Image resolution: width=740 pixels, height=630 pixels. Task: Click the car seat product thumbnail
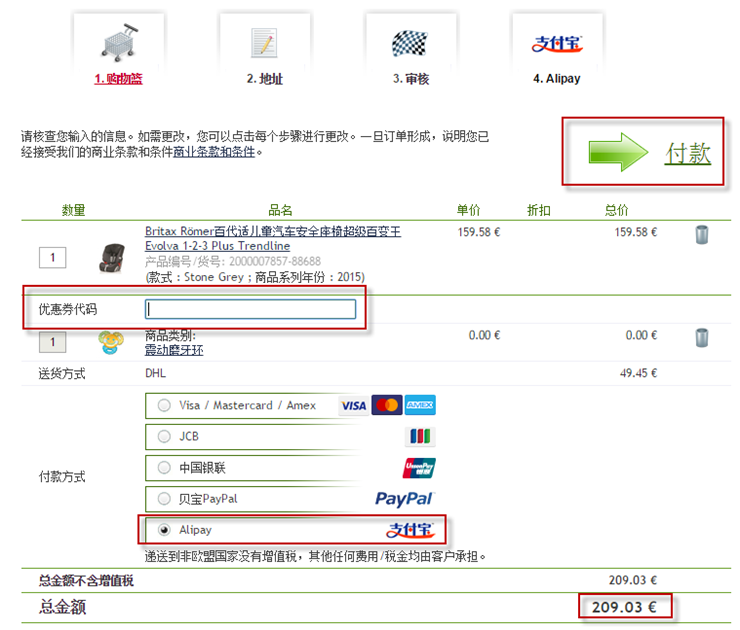tap(112, 258)
